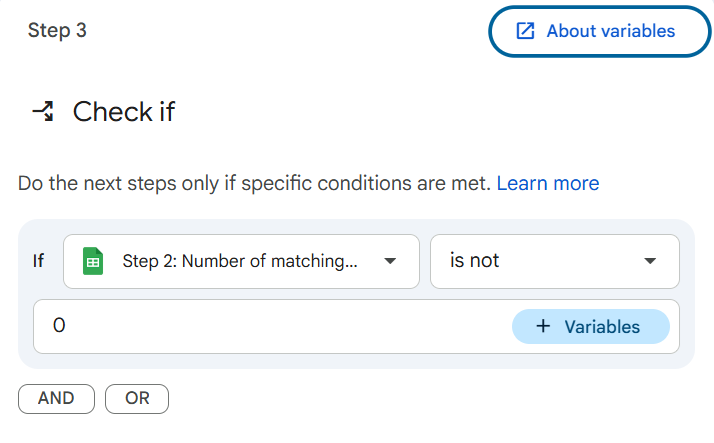
Task: Click the plus icon on the Variables chip
Action: click(543, 327)
